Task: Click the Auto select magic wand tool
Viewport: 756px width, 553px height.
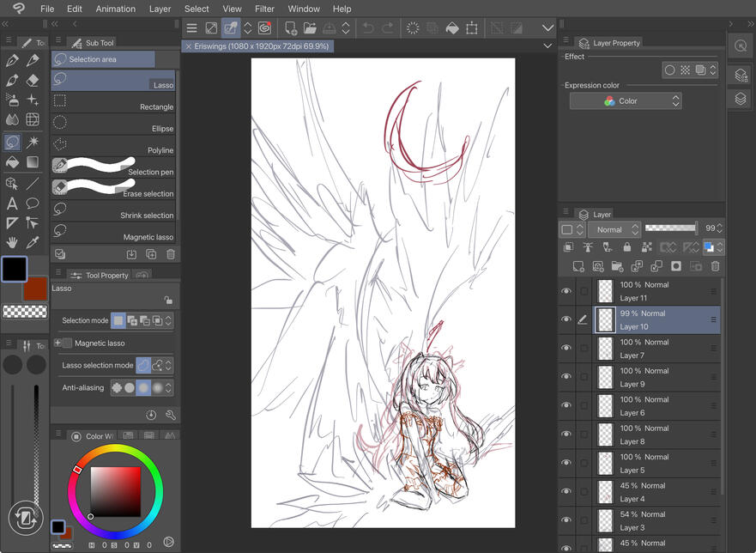Action: click(33, 142)
